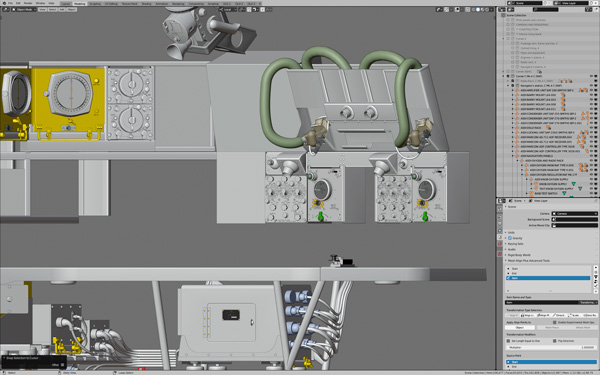600x375 pixels.
Task: Click the Camera selection field
Action: [x=574, y=214]
